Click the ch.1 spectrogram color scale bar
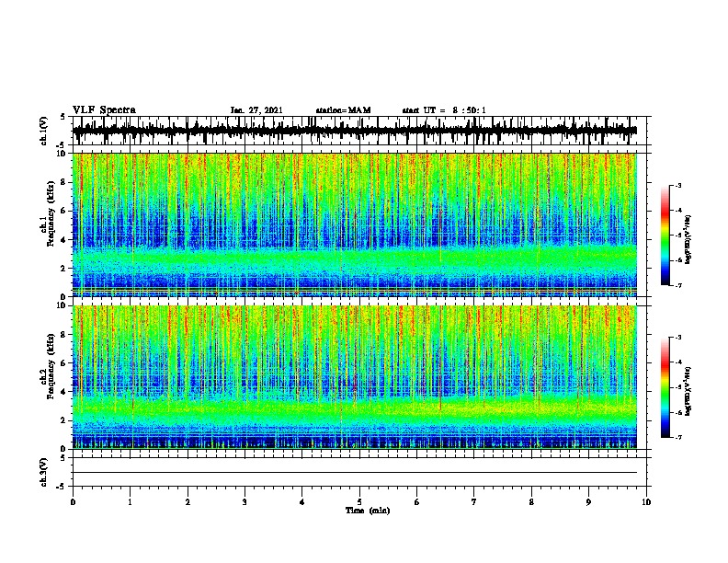Viewport: 728px width, 563px height. click(665, 236)
